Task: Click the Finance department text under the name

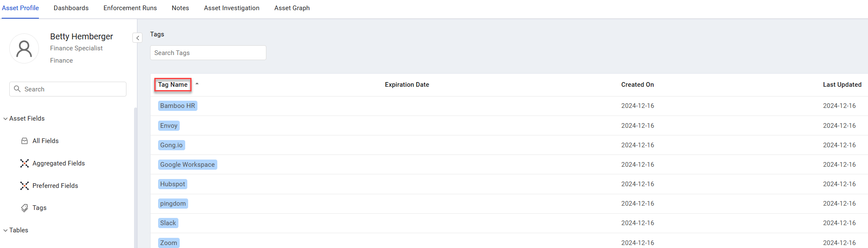Action: click(61, 61)
